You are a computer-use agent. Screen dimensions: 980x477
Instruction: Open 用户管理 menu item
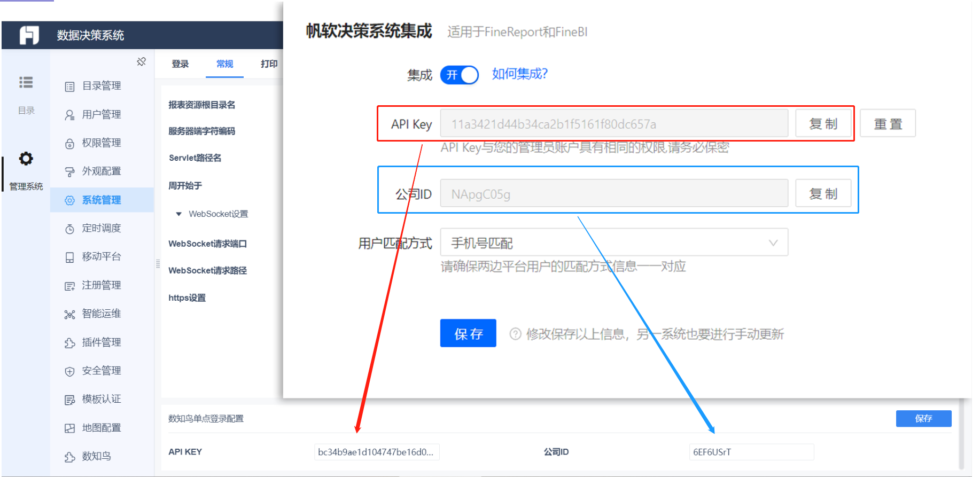(x=102, y=114)
